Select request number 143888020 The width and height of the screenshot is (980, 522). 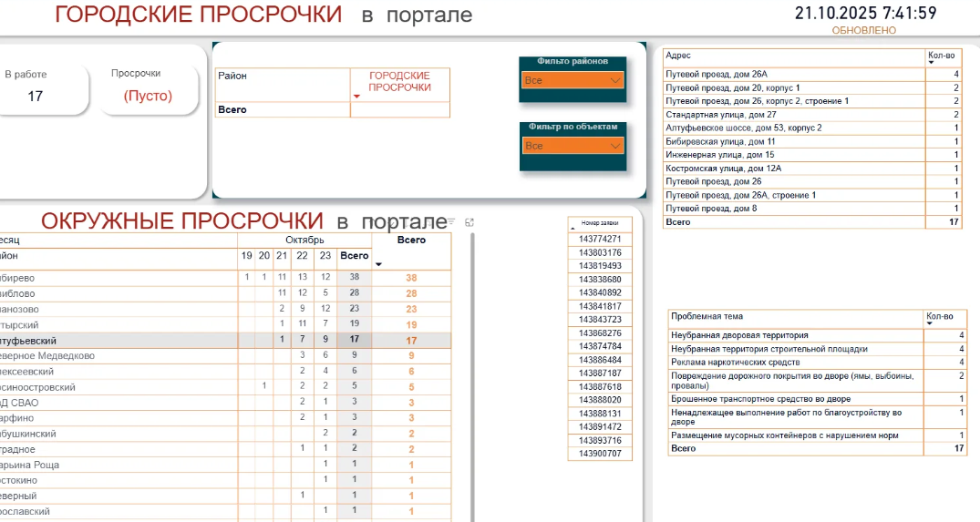tap(600, 400)
